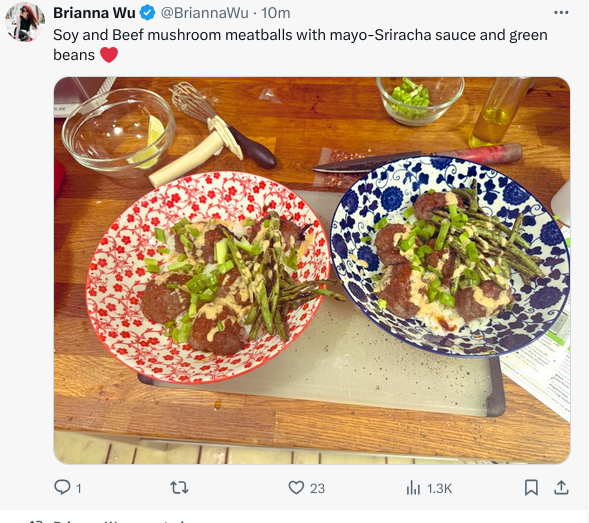Open the tweet permalink via the 10m timestamp
The width and height of the screenshot is (589, 523).
276,13
